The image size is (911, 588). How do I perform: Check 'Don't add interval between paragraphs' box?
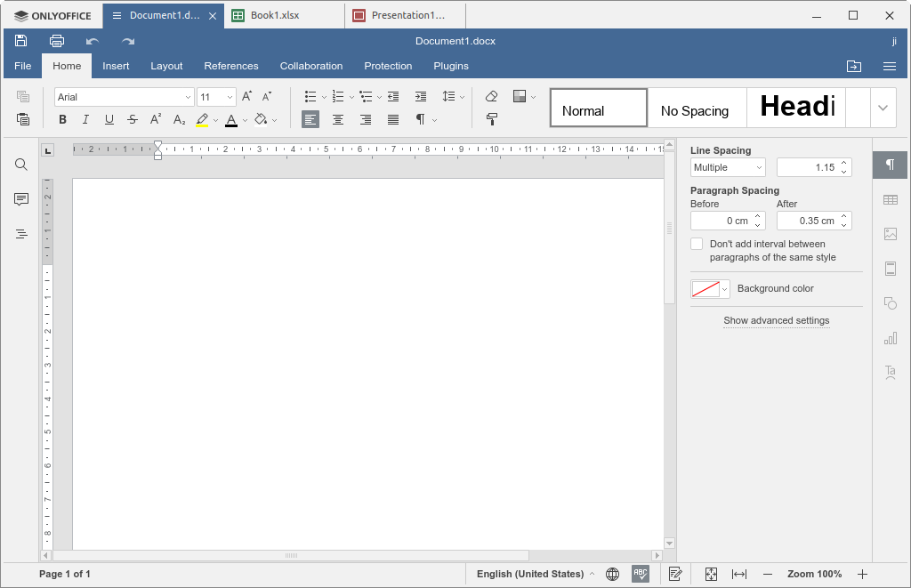697,244
